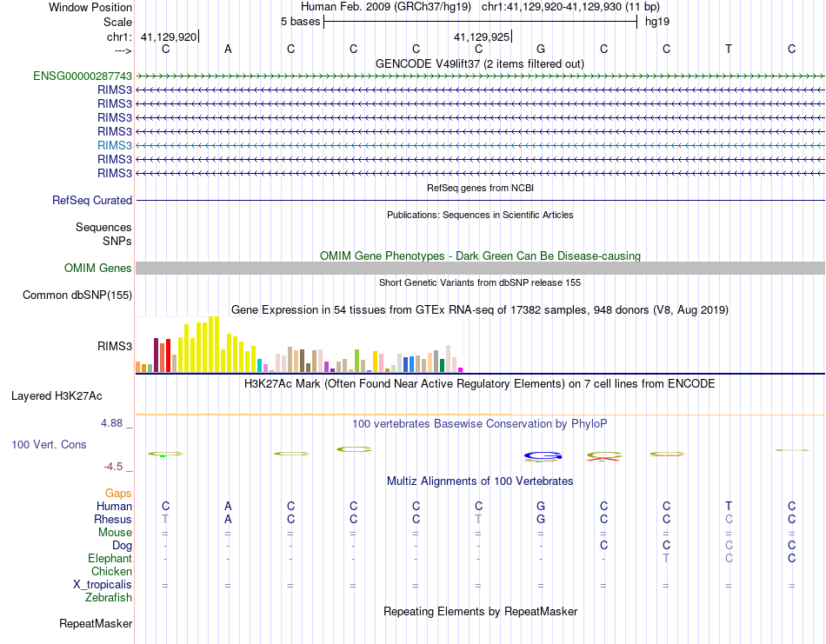Image resolution: width=826 pixels, height=644 pixels.
Task: Select the Mouse species label
Action: click(x=116, y=533)
